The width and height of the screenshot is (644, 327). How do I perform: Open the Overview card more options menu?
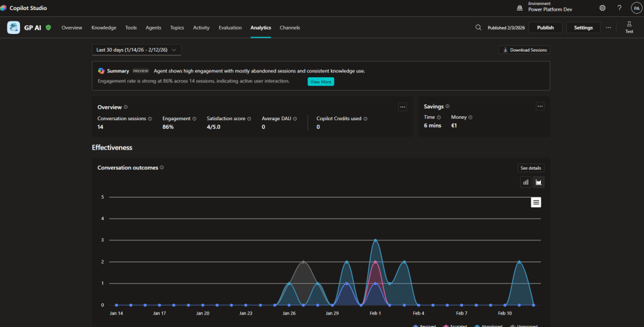click(402, 107)
